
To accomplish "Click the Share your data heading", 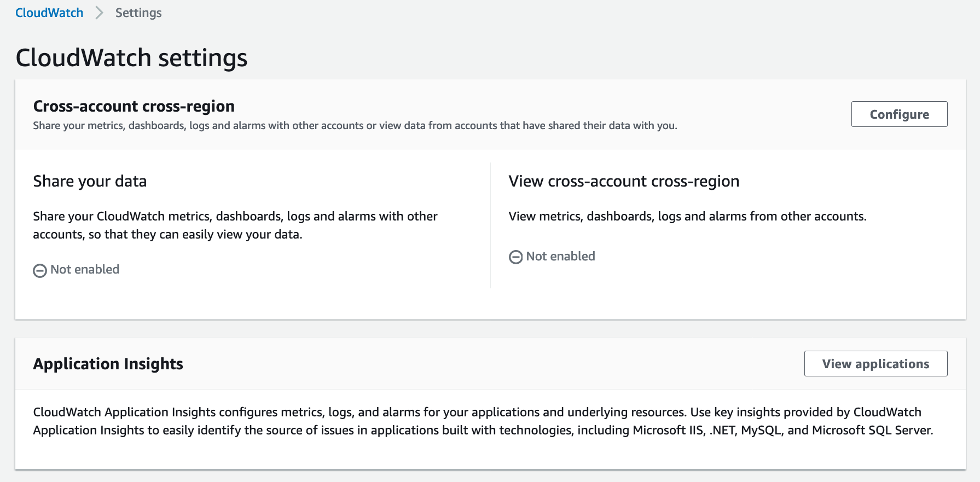I will tap(90, 181).
